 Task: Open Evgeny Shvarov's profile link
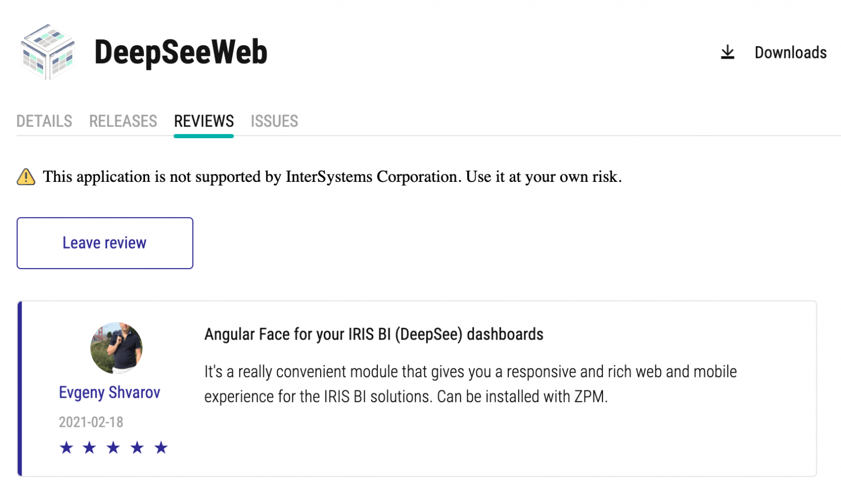[109, 393]
